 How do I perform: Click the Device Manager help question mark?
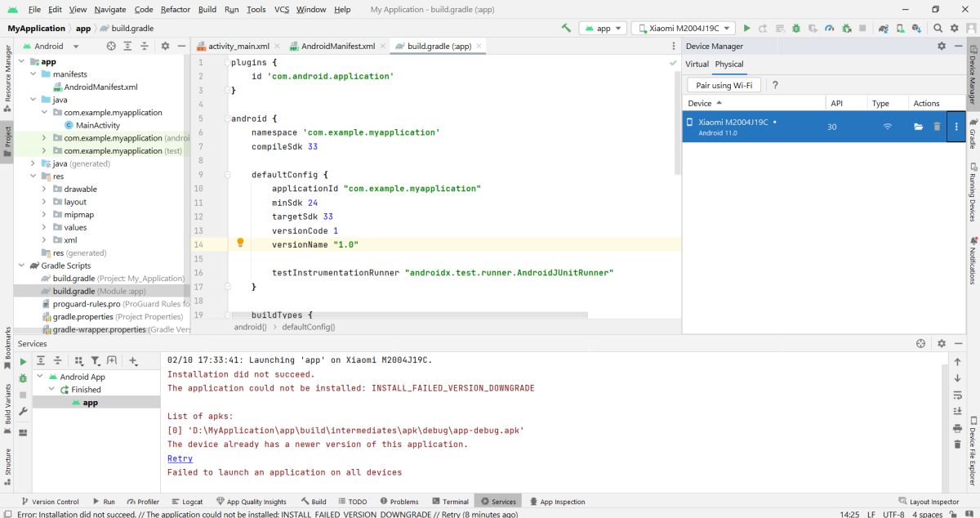pos(775,85)
